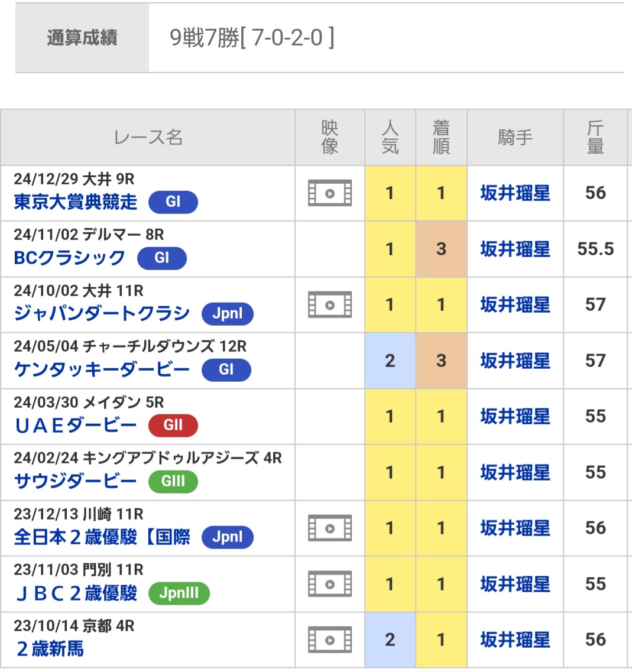Viewport: 632px width, 672px height.
Task: Click JpnIII badge beside JBC2歳優駿
Action: coord(179,593)
